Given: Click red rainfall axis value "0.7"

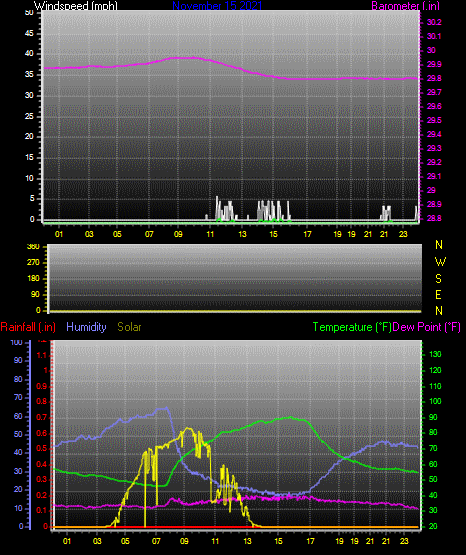Looking at the screenshot, I should tap(42, 417).
